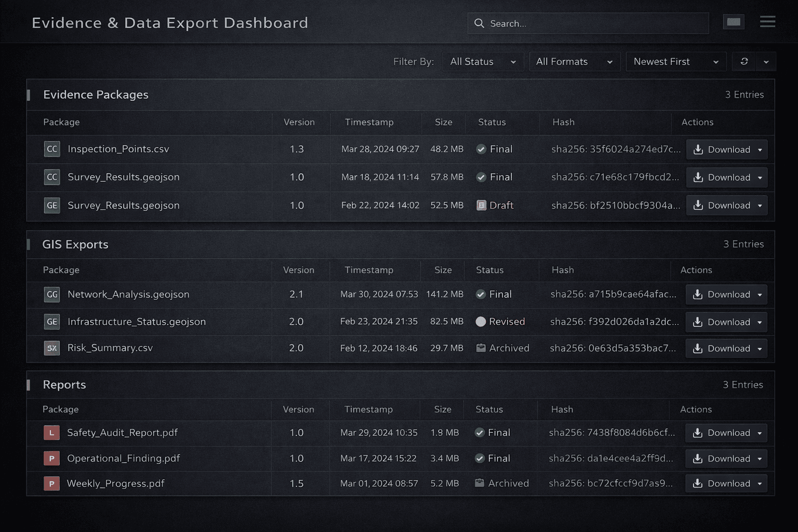Open download options arrow for Safety_Audit_Report.pdf
798x532 pixels.
coord(760,433)
